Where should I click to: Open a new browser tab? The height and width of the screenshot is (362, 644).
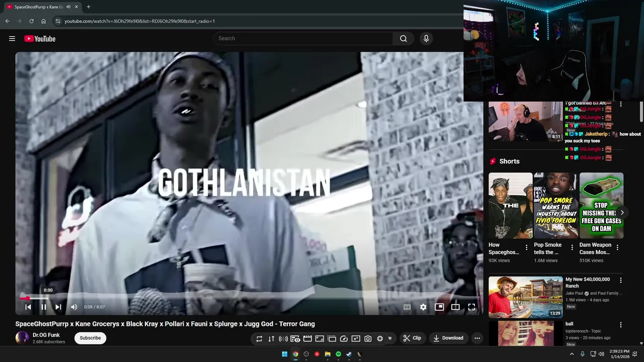click(89, 7)
